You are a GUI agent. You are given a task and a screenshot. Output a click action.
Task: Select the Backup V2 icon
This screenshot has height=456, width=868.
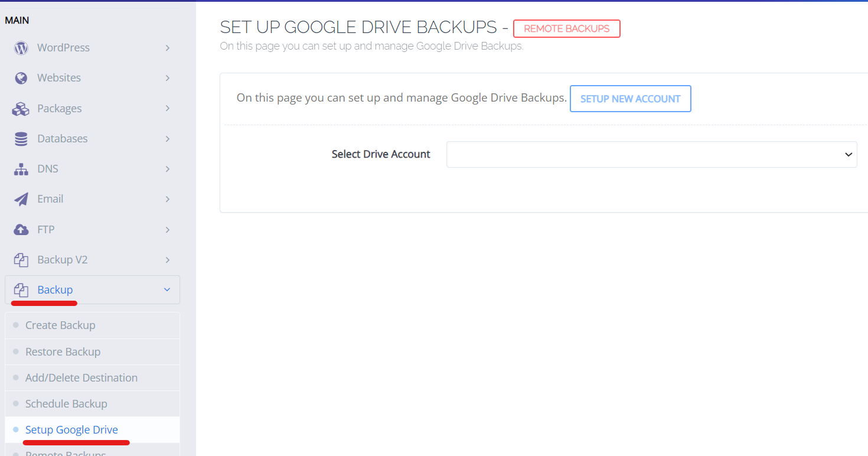pos(21,259)
